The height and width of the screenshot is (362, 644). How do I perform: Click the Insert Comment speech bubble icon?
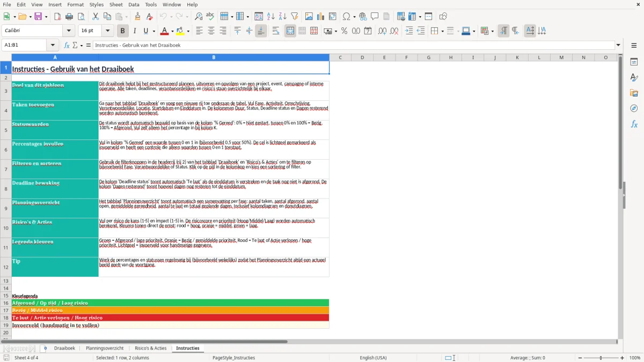coord(375,17)
